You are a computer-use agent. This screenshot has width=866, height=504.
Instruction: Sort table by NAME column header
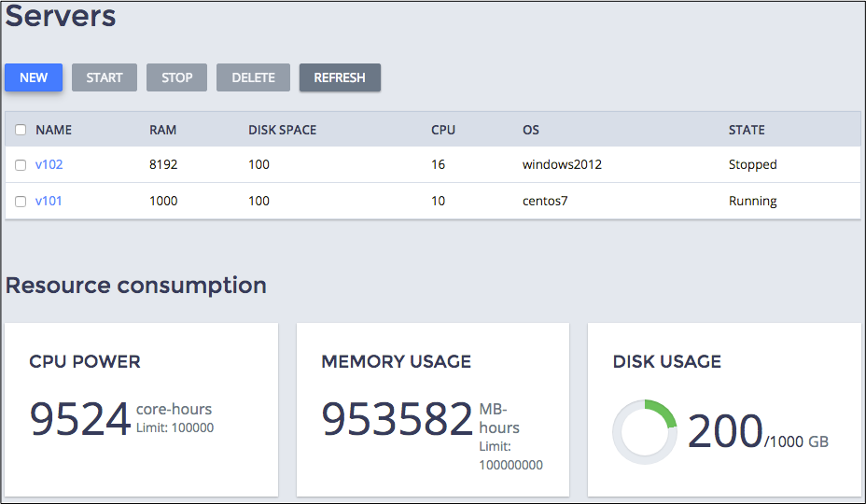point(53,130)
